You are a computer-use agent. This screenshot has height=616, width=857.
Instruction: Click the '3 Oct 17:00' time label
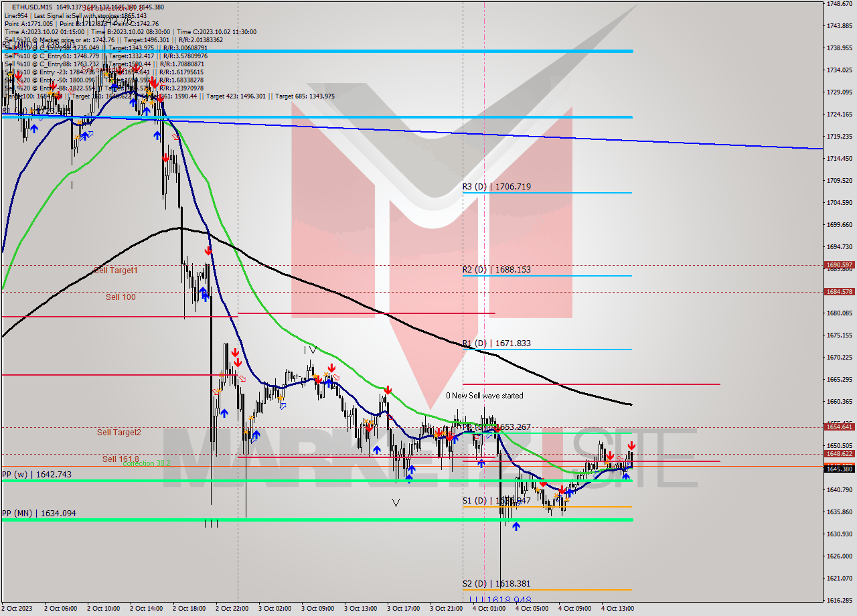(x=404, y=609)
